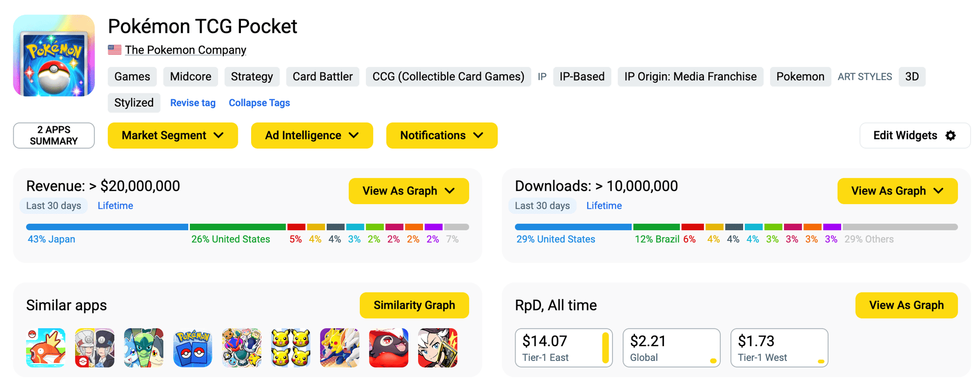The image size is (980, 387).
Task: Select Last 30 days under Downloads
Action: (x=542, y=206)
